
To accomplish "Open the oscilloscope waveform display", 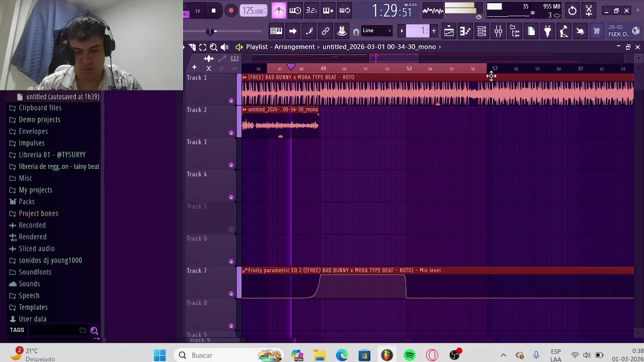I will (x=433, y=10).
